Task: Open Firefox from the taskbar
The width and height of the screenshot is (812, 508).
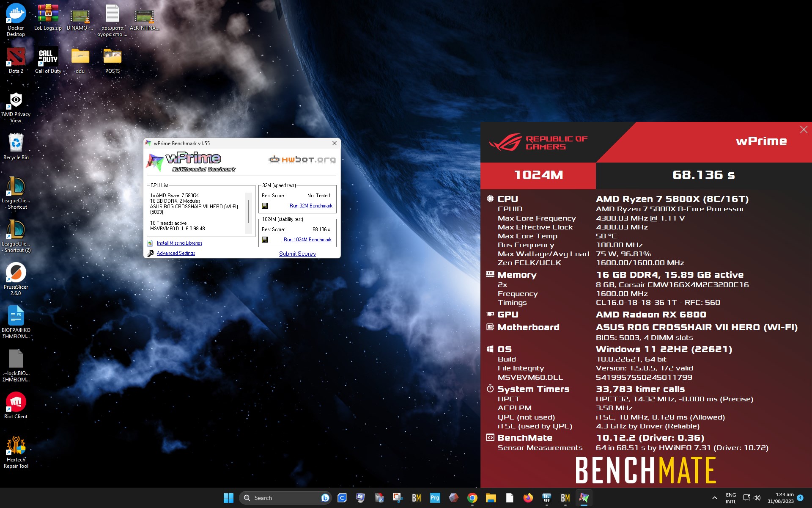Action: click(528, 498)
